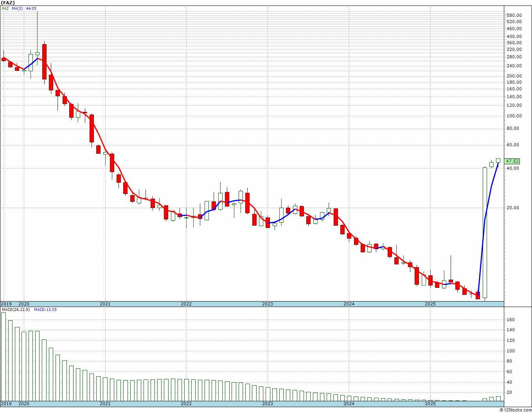Click the MA(3) indicator label

(17, 8)
